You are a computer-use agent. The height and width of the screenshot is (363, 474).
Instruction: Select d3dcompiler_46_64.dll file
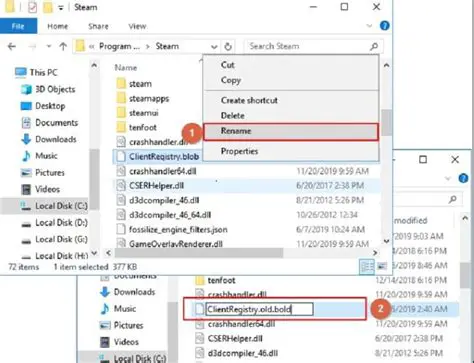[x=170, y=215]
